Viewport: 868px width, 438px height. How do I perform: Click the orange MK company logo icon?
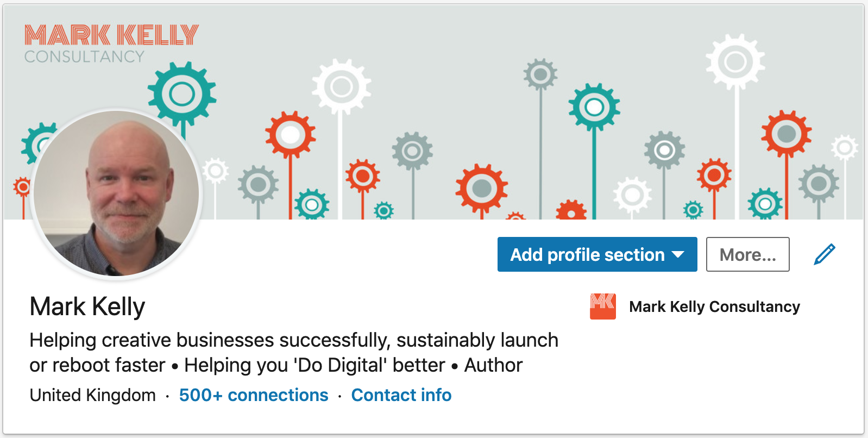coord(603,306)
